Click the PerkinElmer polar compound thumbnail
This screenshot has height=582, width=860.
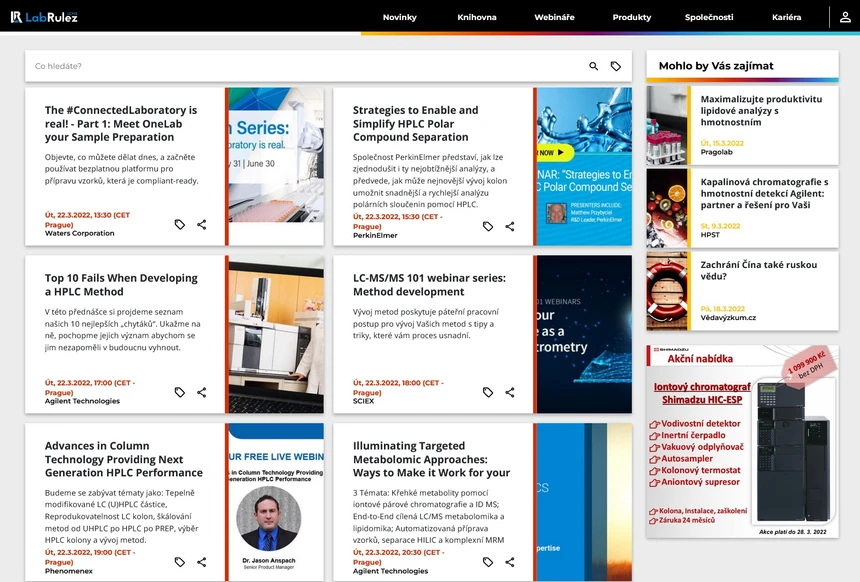(584, 166)
